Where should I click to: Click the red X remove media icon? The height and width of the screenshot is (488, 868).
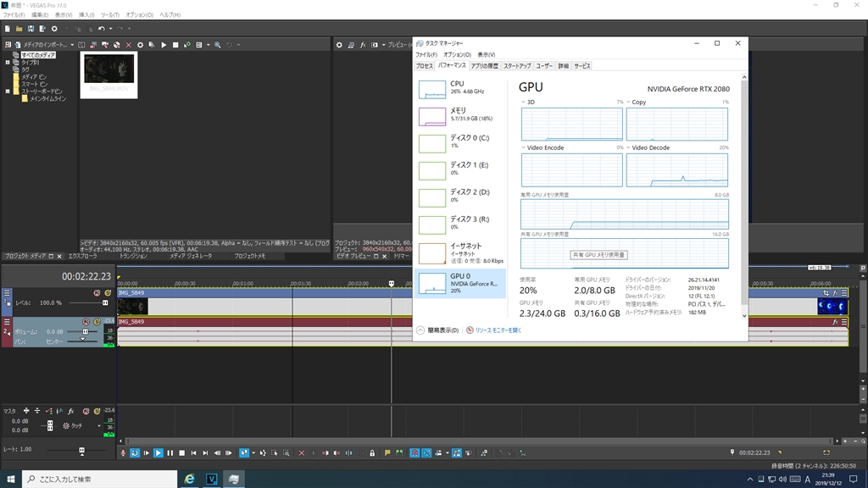coord(128,45)
